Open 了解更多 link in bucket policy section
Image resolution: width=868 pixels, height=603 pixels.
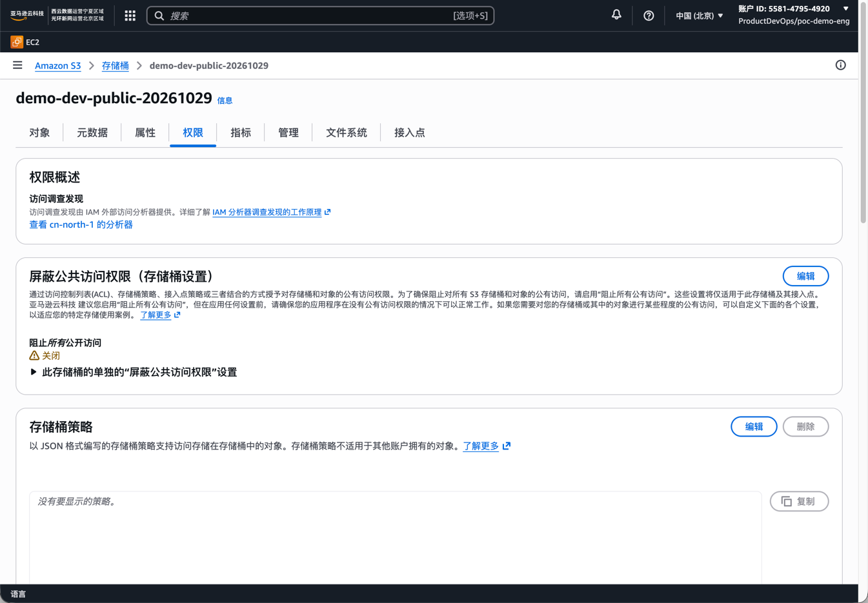coord(481,446)
